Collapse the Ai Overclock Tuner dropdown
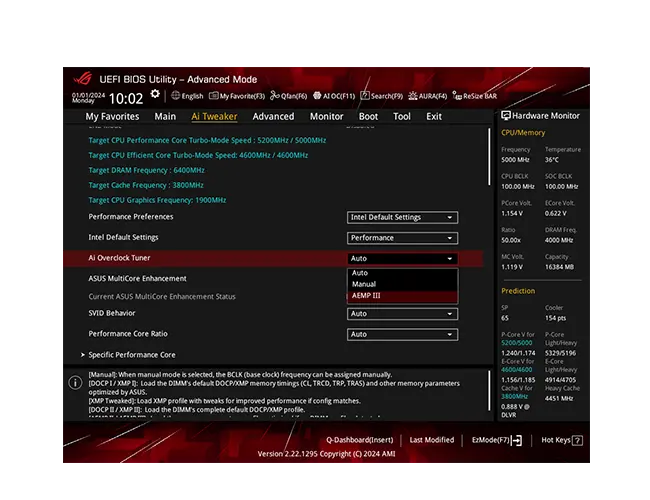The height and width of the screenshot is (500, 650). pos(402,258)
